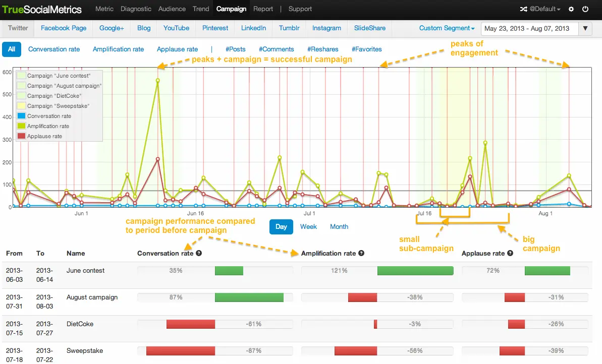Click the Amplification rate help icon
This screenshot has width=602, height=364.
(361, 253)
